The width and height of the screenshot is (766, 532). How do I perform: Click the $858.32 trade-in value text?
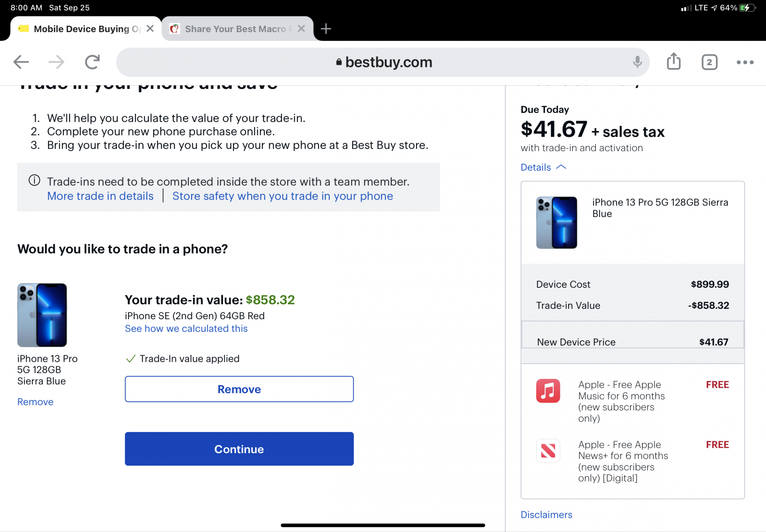tap(270, 300)
